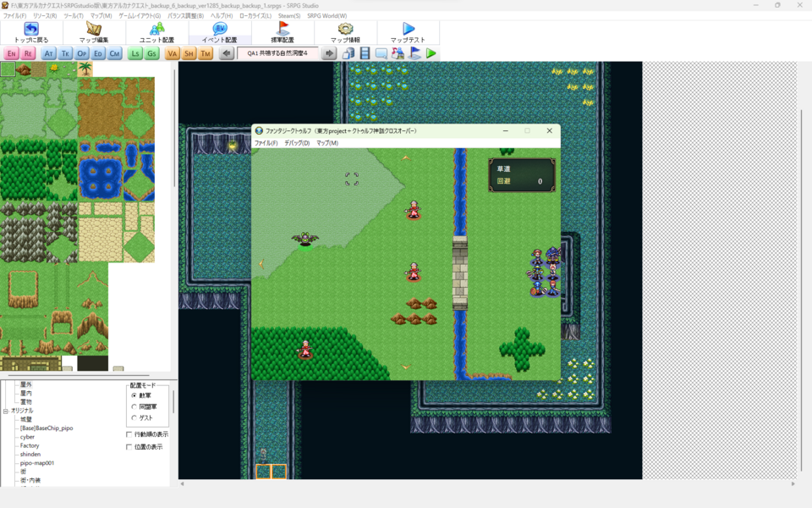
Task: Start マップテスト map test
Action: 408,33
